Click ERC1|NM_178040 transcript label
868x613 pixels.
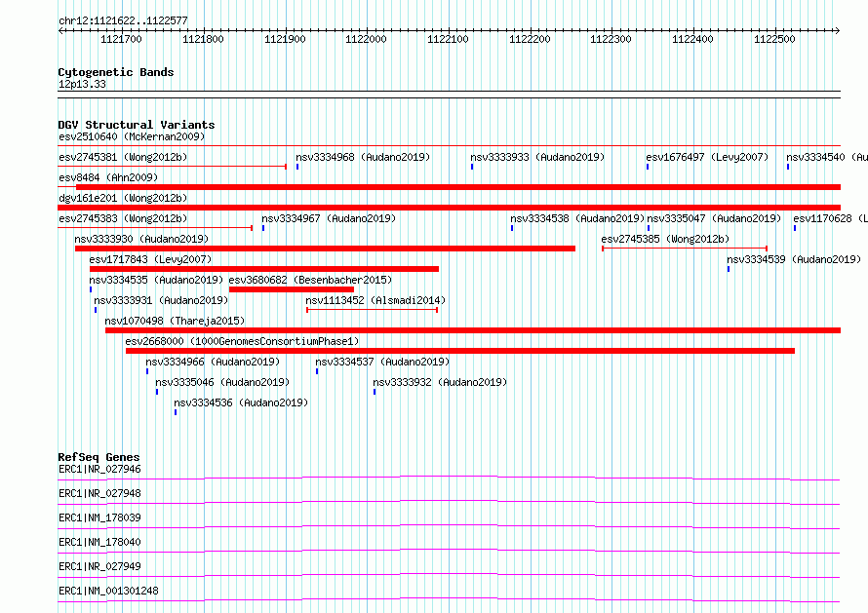[99, 542]
